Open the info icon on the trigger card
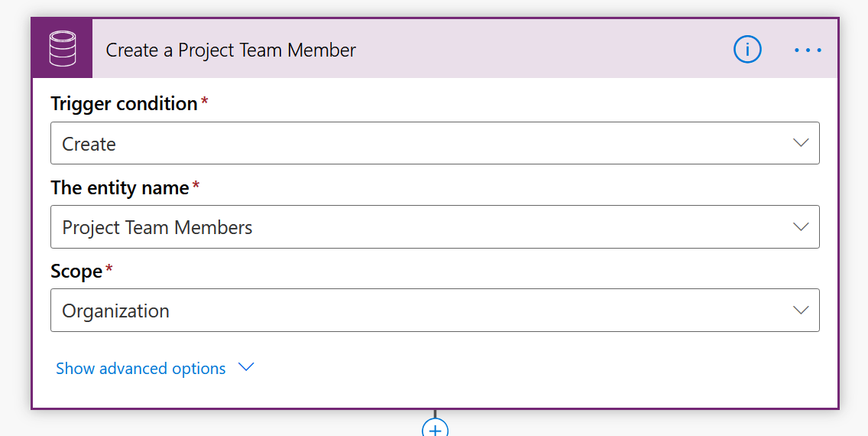This screenshot has height=436, width=868. tap(747, 50)
